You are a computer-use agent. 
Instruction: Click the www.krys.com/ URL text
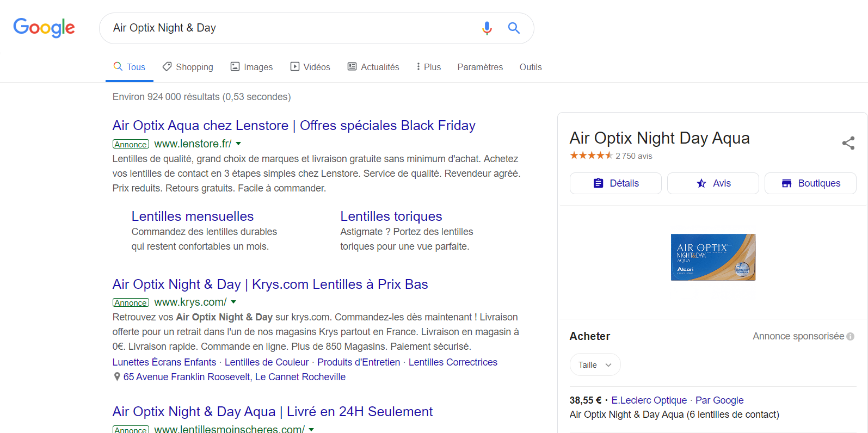point(190,302)
